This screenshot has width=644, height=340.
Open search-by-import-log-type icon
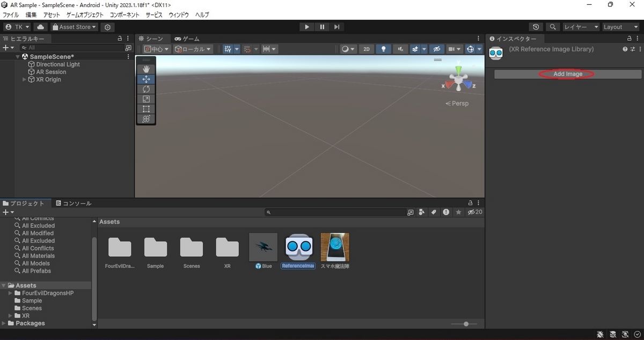446,212
